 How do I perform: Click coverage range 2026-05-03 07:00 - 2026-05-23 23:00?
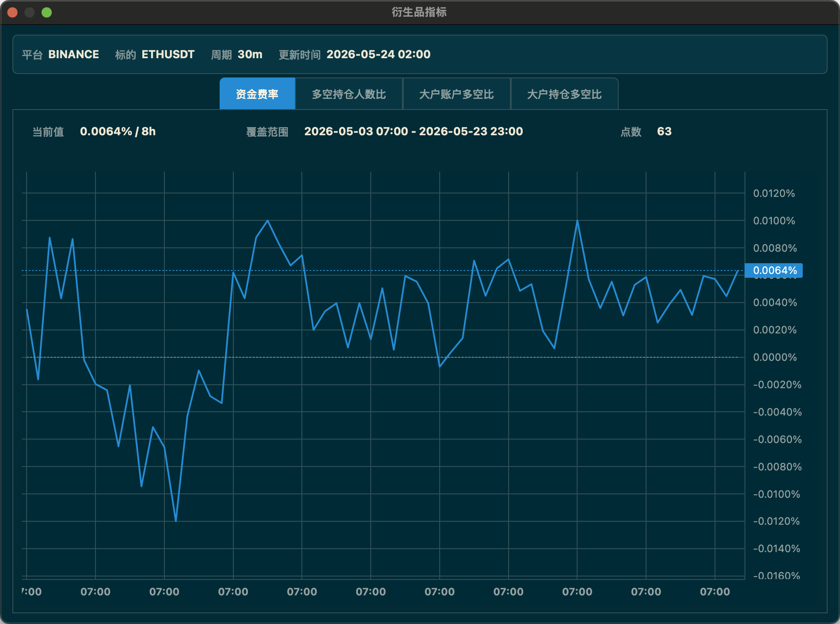[x=414, y=131]
